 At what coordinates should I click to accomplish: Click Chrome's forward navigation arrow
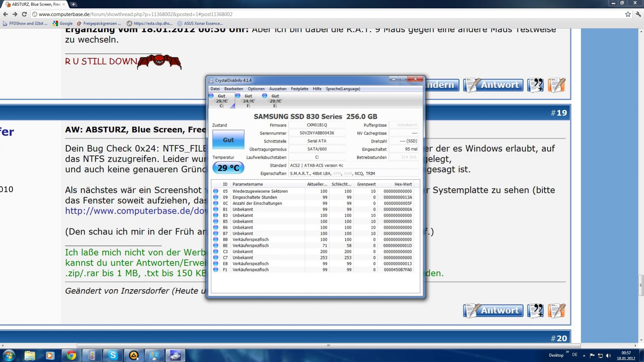point(15,14)
